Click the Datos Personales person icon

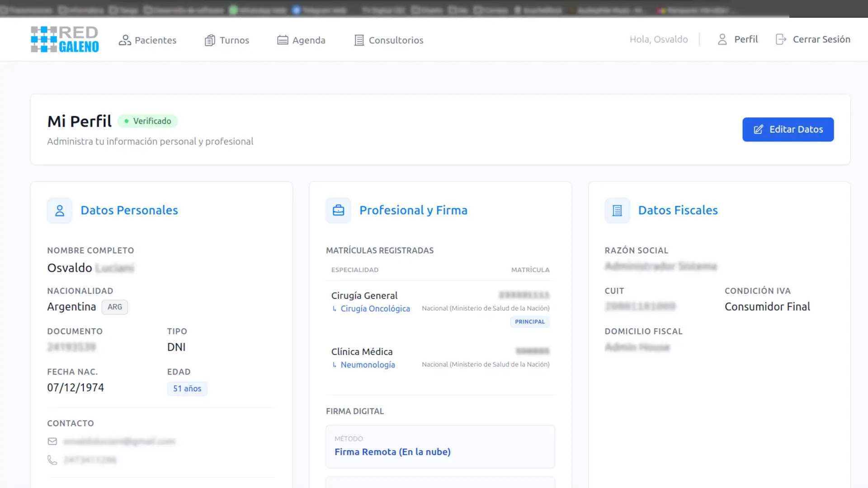pos(60,211)
